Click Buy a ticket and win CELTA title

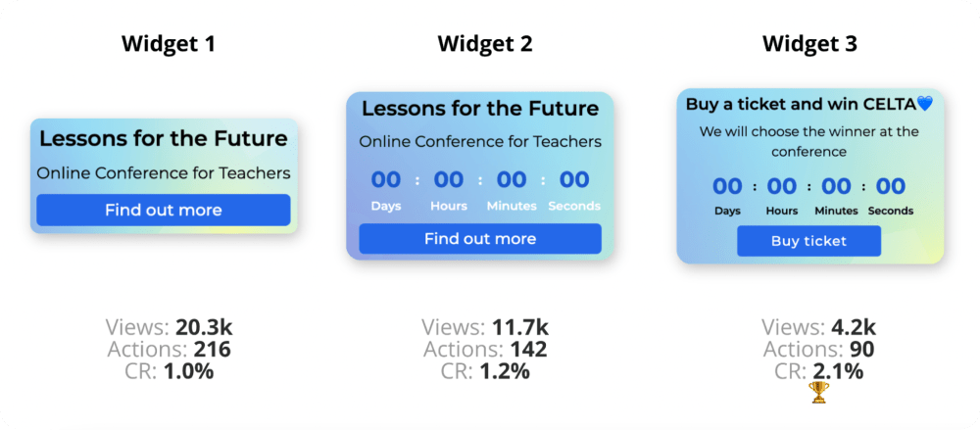pyautogui.click(x=802, y=104)
